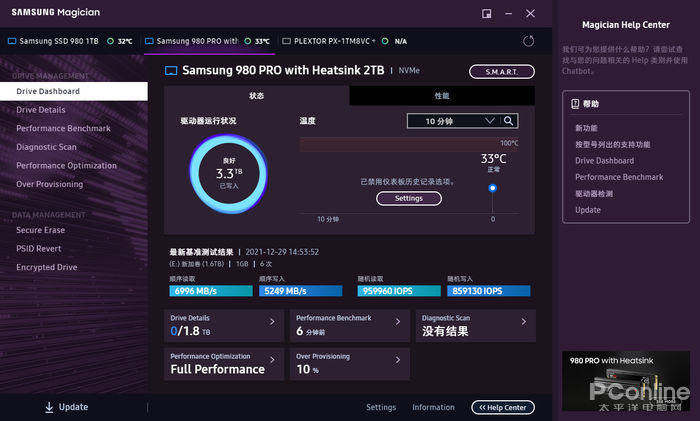Open 驱动器检测 help topic
The image size is (700, 421).
click(594, 194)
